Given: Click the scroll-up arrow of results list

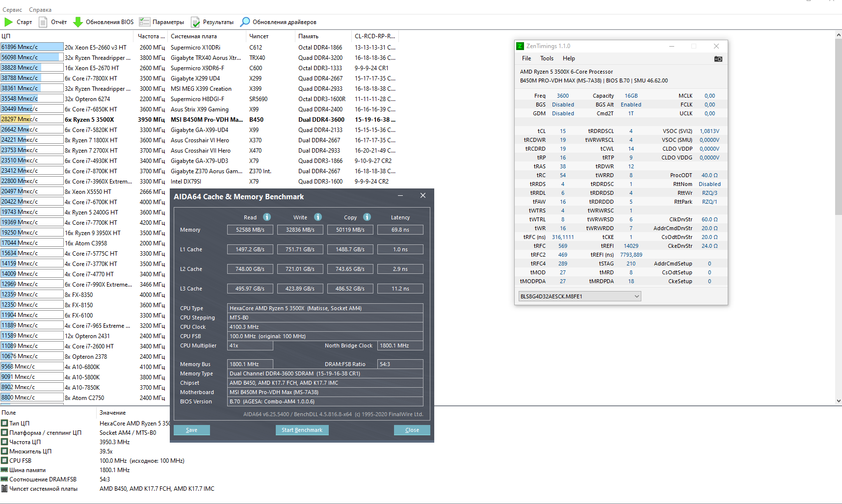Looking at the screenshot, I should [838, 35].
